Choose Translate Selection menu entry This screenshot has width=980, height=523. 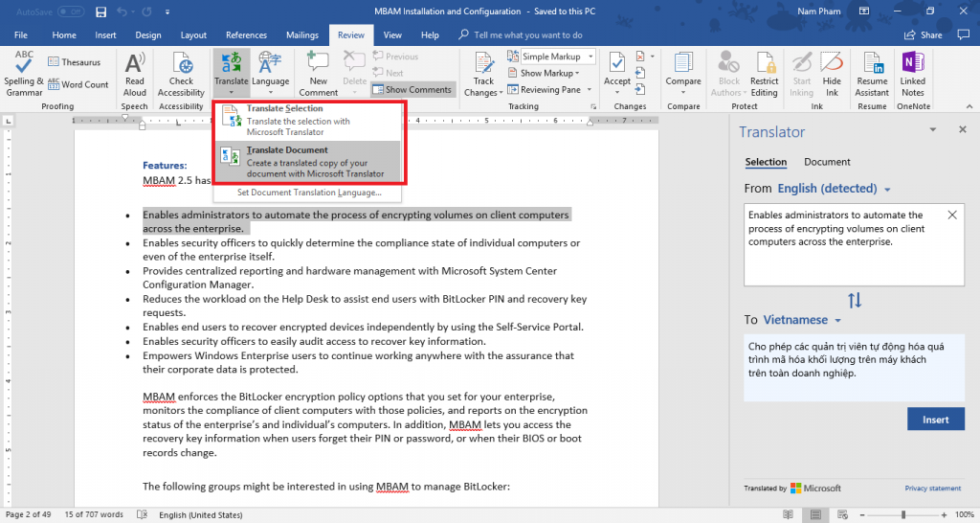pos(307,120)
